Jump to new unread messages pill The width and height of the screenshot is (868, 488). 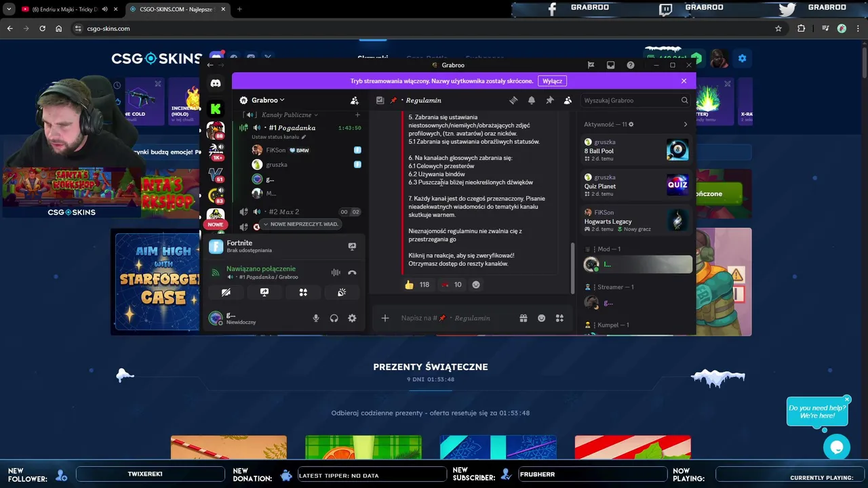click(300, 224)
